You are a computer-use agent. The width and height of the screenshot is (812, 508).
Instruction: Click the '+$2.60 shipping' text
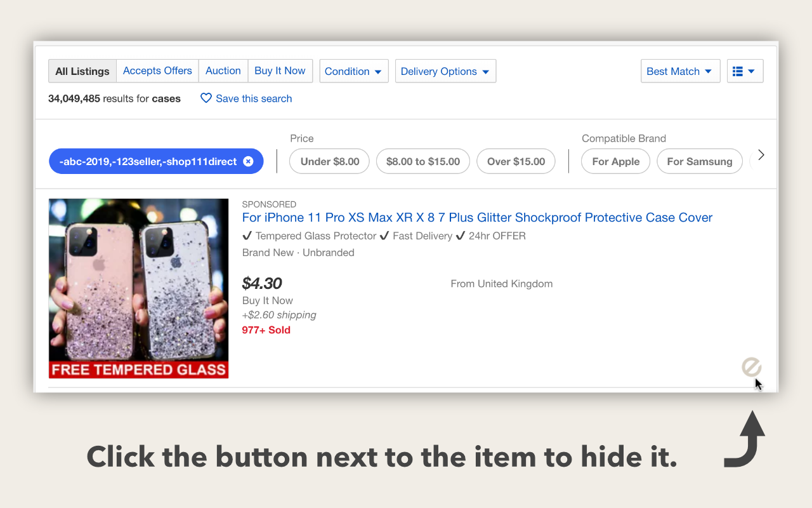coord(279,315)
